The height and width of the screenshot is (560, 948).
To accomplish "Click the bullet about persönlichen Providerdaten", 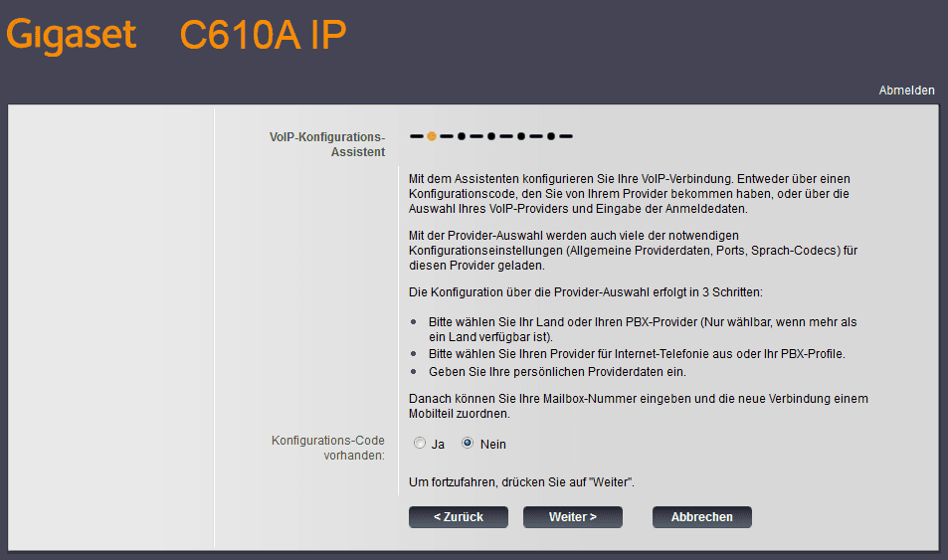I will tap(557, 372).
